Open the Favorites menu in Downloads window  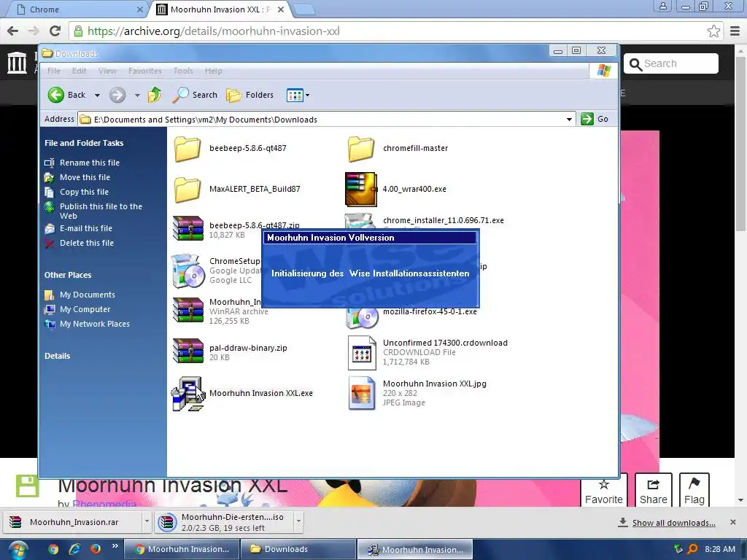[x=145, y=71]
